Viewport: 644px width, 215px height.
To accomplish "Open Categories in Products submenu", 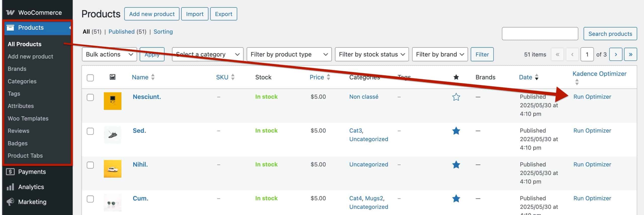I will [x=22, y=81].
